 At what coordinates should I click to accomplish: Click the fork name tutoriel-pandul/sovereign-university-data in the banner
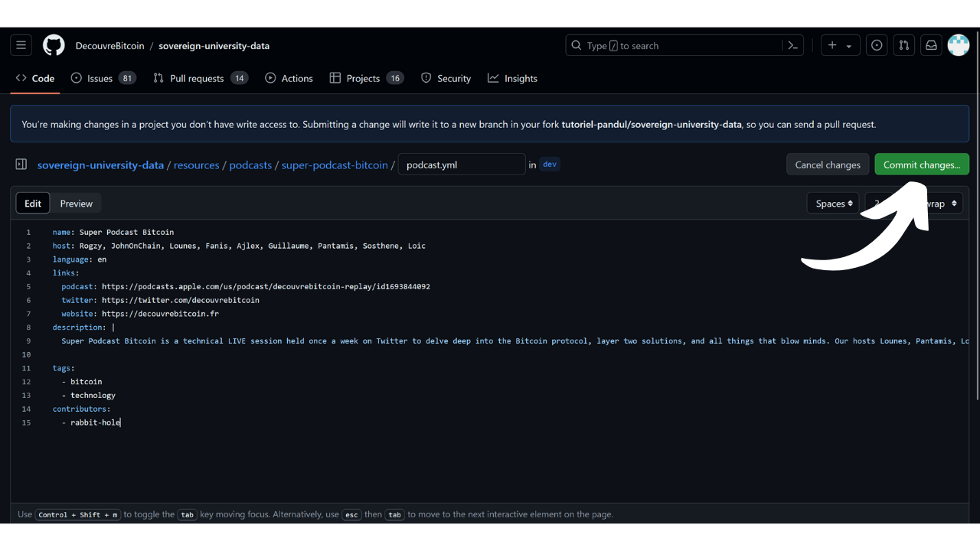click(652, 124)
